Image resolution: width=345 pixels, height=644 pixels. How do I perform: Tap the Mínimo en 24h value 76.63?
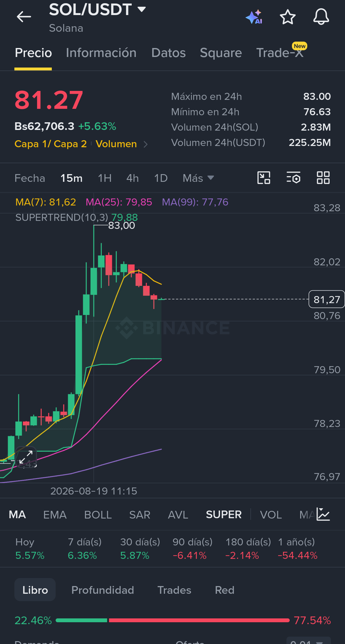(317, 112)
